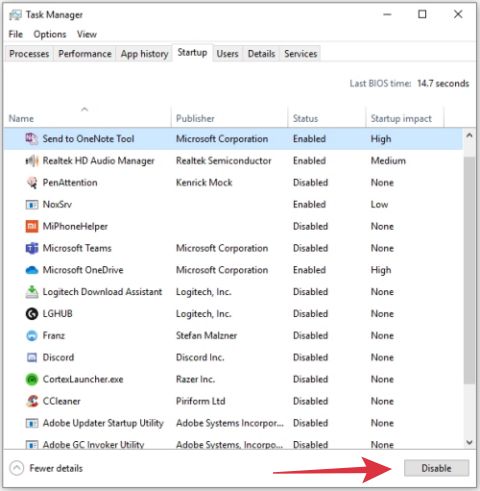Switch to the Services tab
The width and height of the screenshot is (480, 491).
pos(300,54)
